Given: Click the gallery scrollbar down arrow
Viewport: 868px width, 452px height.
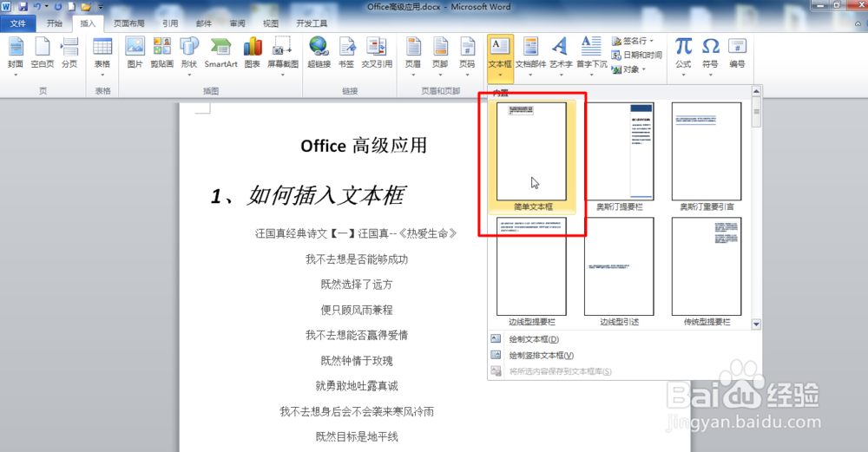Looking at the screenshot, I should point(756,324).
